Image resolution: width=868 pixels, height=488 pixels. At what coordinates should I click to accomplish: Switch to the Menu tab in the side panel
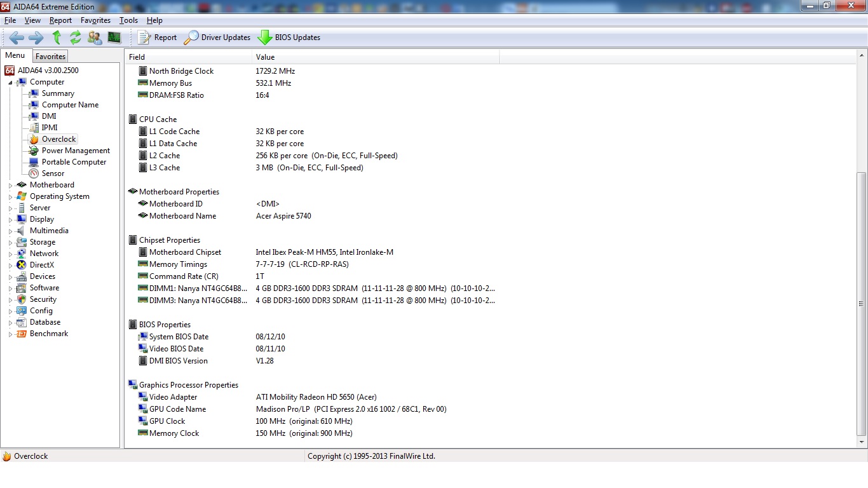coord(15,56)
